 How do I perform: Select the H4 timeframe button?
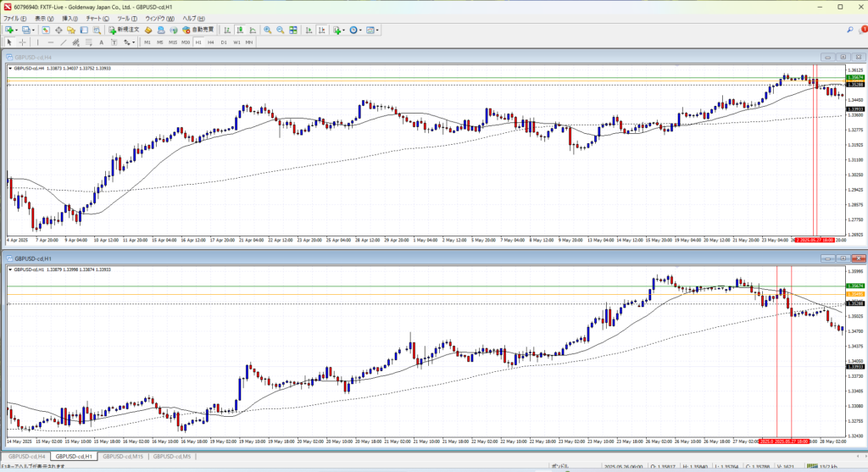210,42
